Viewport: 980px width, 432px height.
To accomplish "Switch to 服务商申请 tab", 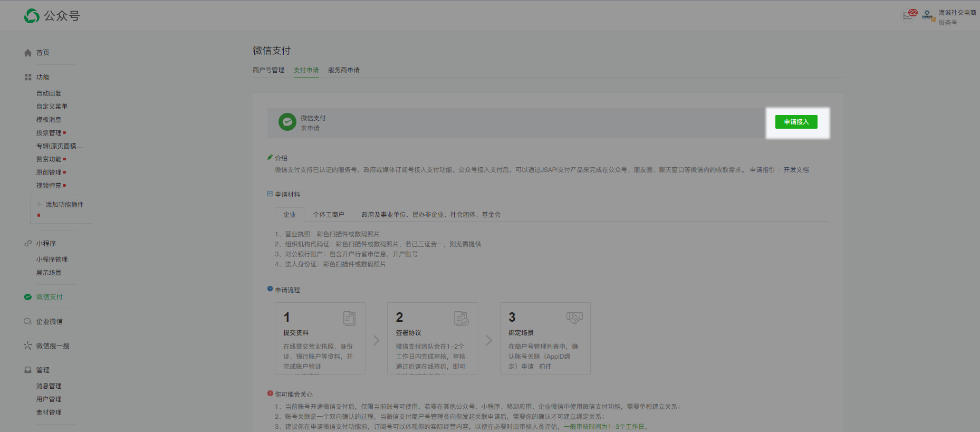I will coord(344,70).
